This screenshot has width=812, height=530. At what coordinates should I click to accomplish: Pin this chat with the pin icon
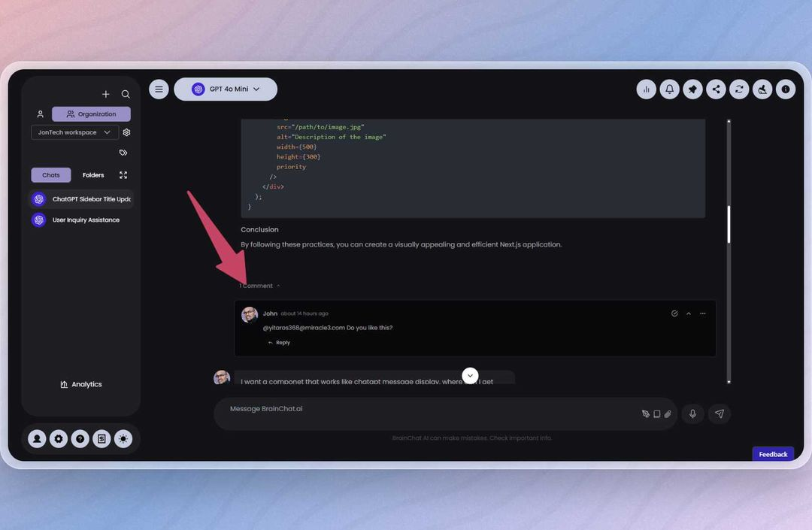coord(692,89)
